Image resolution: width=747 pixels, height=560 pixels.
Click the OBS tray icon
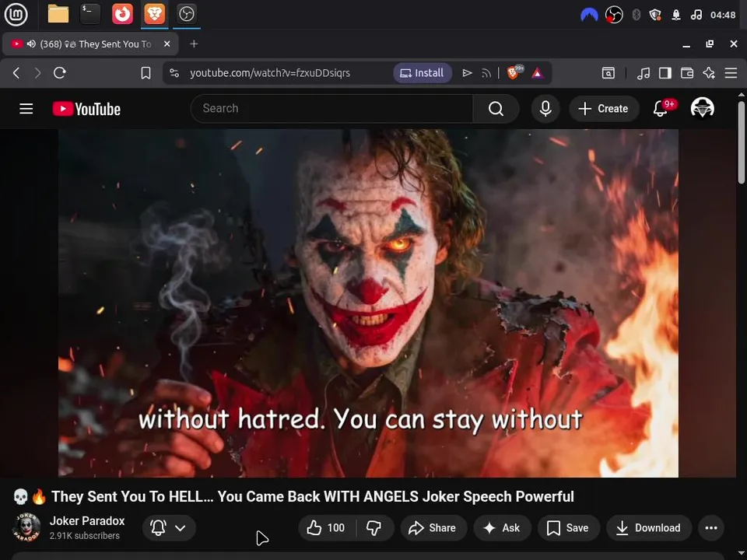[x=614, y=16]
